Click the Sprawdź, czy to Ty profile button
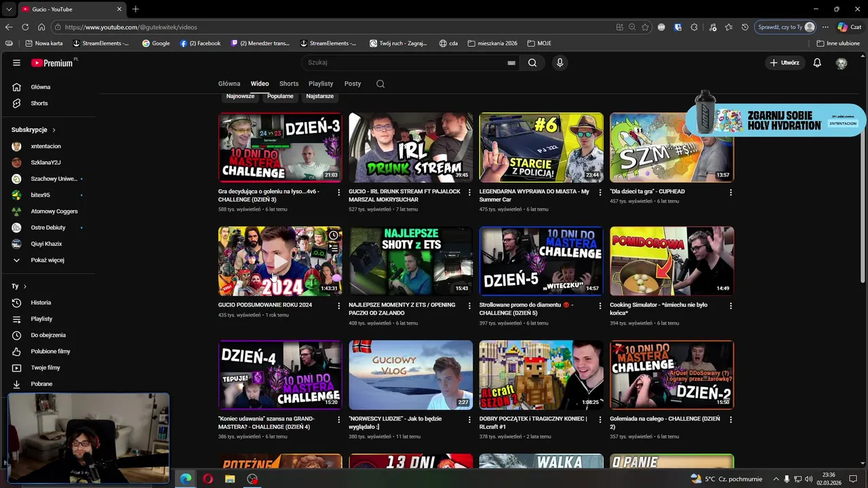Viewport: 868px width, 488px height. [785, 27]
